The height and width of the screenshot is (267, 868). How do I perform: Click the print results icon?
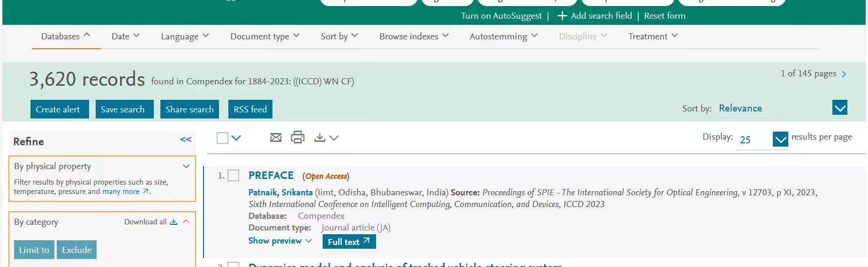click(298, 138)
